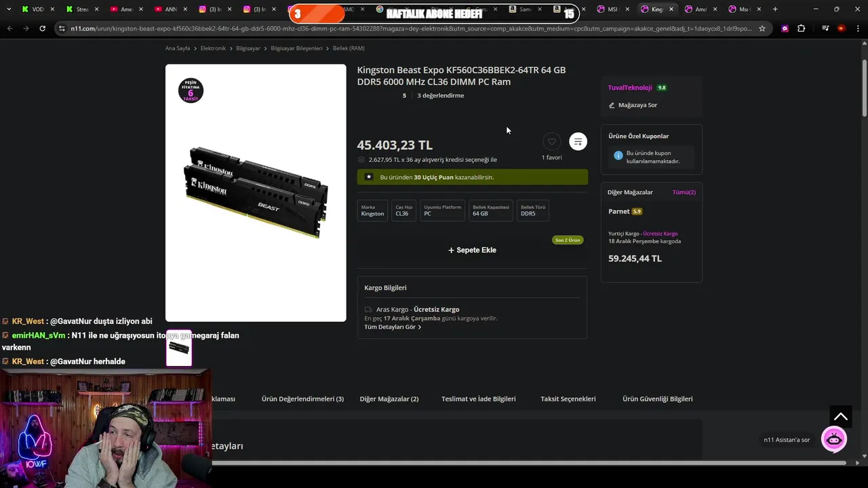The image size is (868, 488).
Task: Click the 45.403,23 TL product price
Action: (x=395, y=145)
